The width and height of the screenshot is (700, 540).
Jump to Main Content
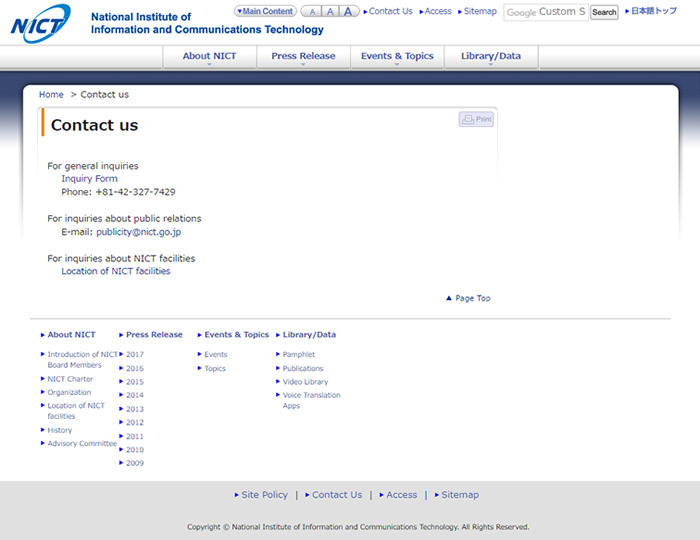[x=265, y=11]
